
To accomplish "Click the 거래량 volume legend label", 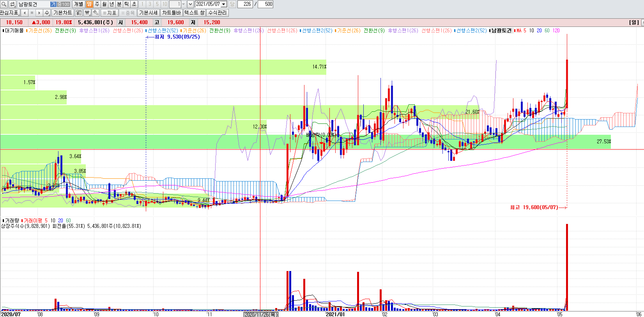I will (x=12, y=220).
